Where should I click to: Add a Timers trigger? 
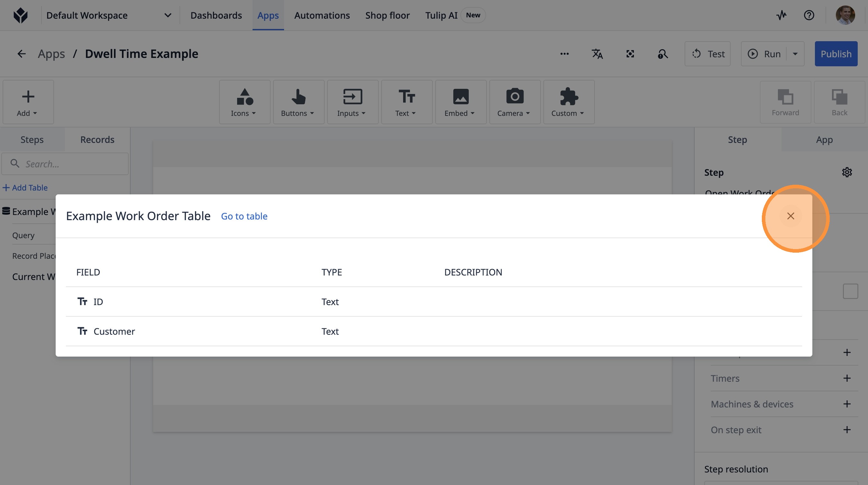pos(847,378)
